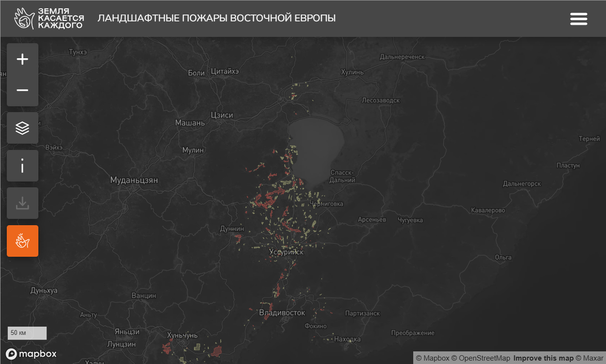Screen dimensions: 606x364
Task: Click the Боли town label
Action: pyautogui.click(x=196, y=73)
